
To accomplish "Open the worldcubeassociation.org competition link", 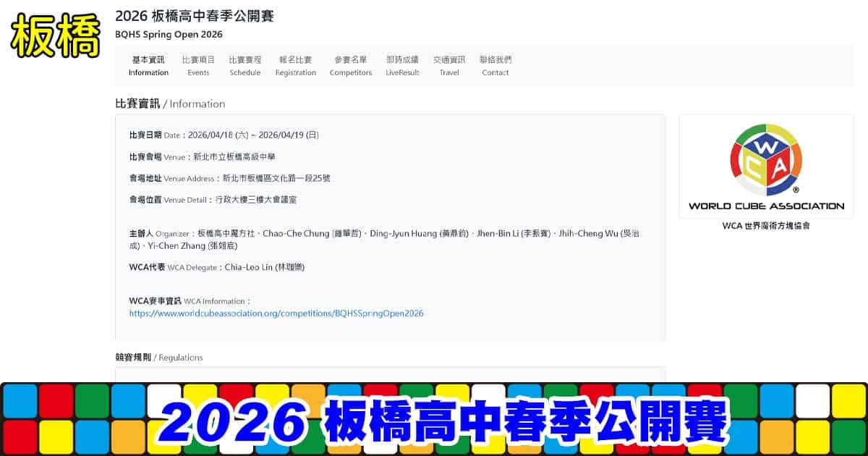I will [276, 313].
